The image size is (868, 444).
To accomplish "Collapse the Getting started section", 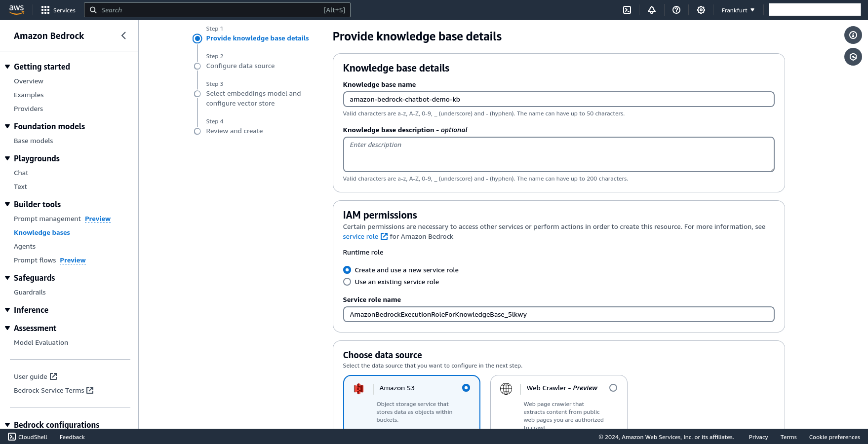I will [7, 67].
